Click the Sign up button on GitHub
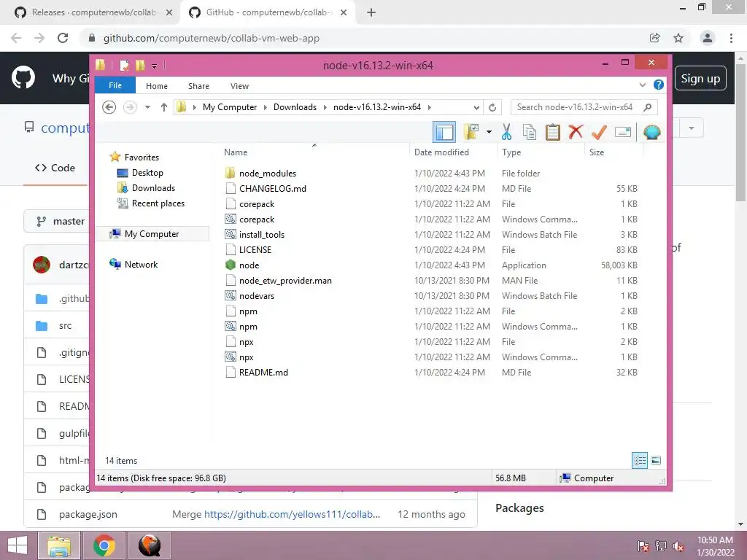The image size is (747, 560). click(700, 78)
